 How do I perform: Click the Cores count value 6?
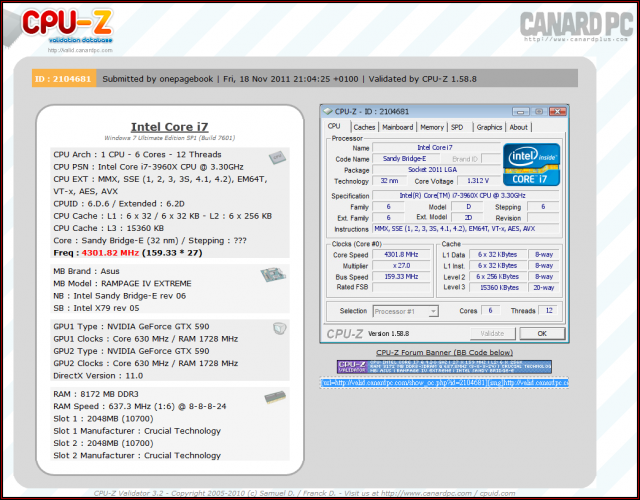[490, 311]
